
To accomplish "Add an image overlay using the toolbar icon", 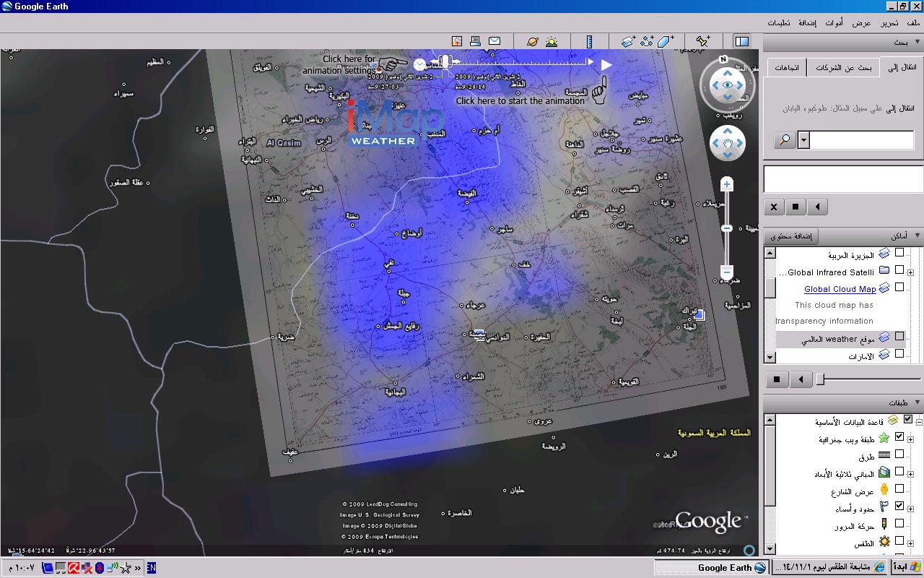I will pyautogui.click(x=628, y=41).
